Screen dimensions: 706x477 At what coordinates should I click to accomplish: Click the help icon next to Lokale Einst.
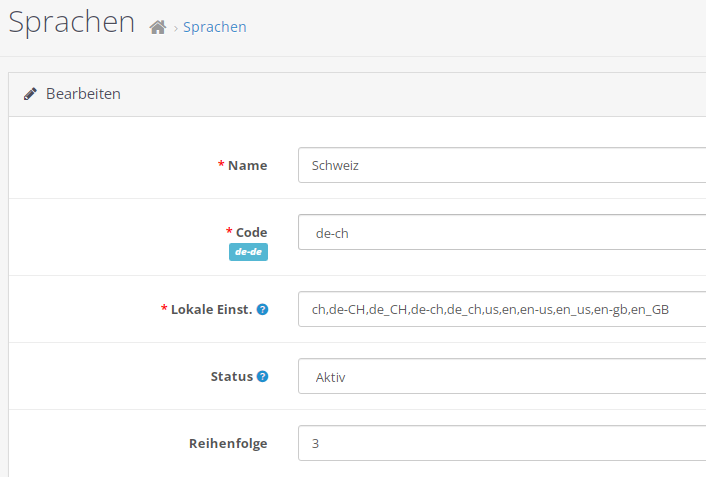(x=262, y=310)
